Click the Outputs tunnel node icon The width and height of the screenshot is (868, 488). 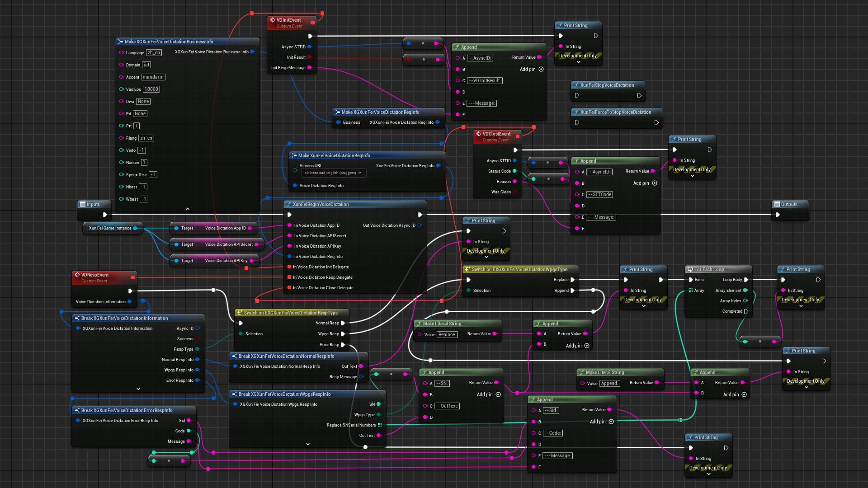pyautogui.click(x=777, y=204)
